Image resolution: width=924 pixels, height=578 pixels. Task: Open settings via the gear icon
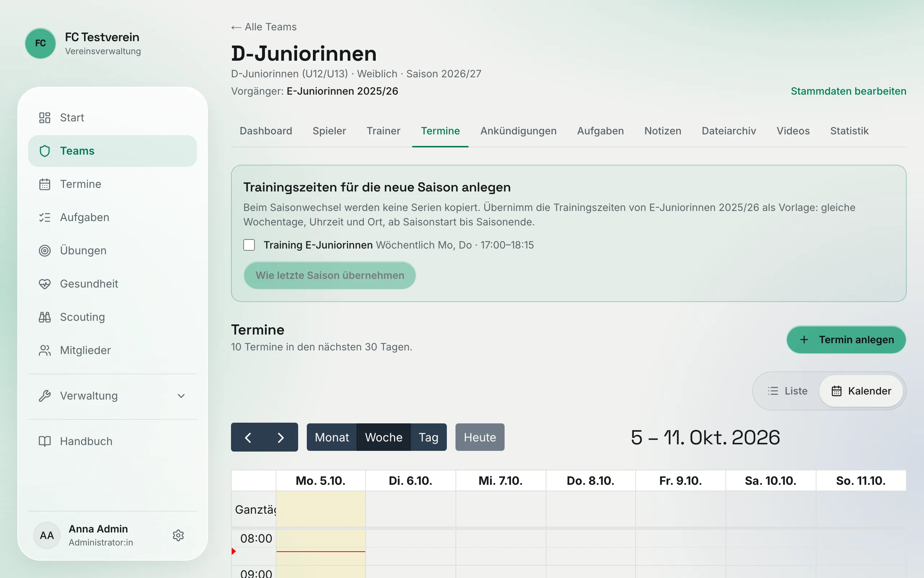pyautogui.click(x=178, y=536)
